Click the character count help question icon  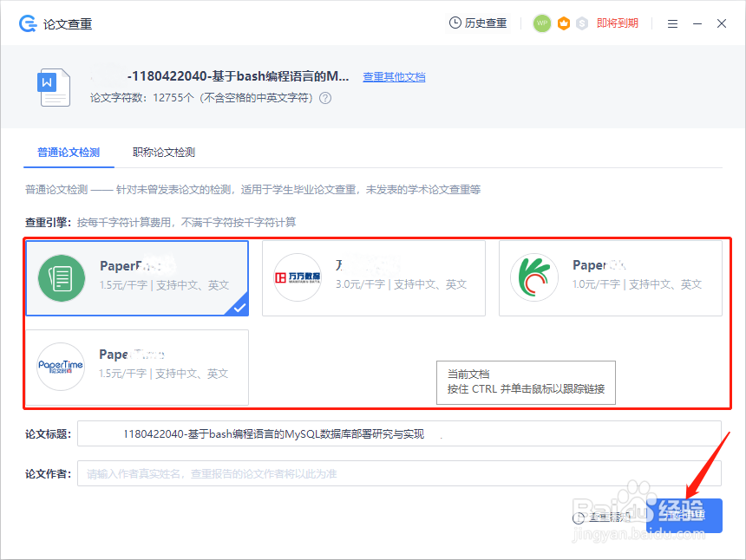(325, 98)
